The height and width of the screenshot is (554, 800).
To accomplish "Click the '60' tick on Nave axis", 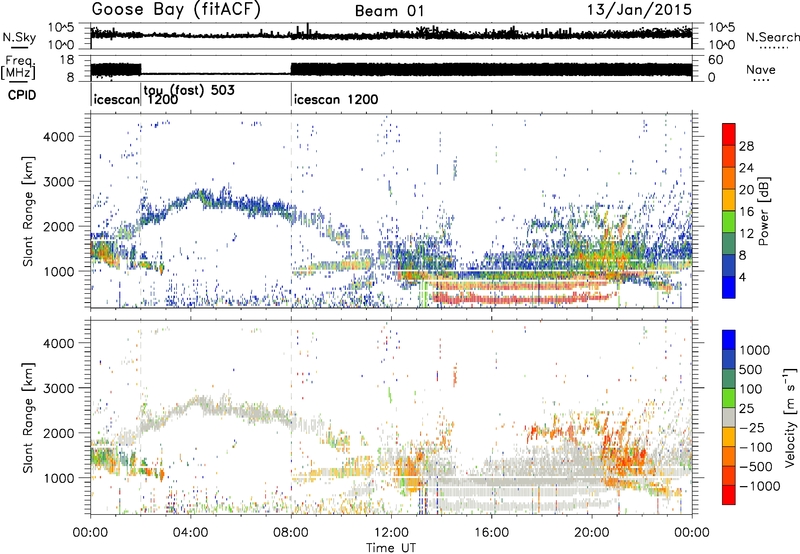I will click(716, 60).
